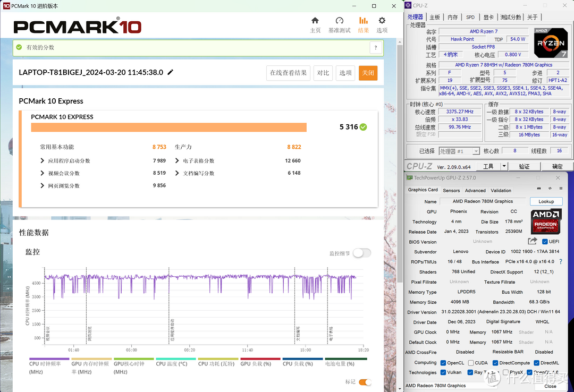
Task: Click view results online (在线查看结果) button
Action: point(288,73)
